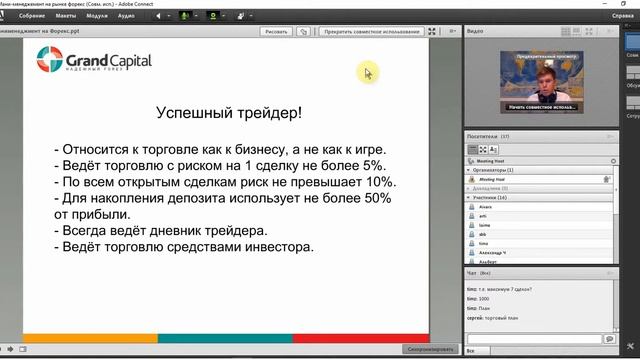Select breakout room view icon
640x360 pixels.
483,150
